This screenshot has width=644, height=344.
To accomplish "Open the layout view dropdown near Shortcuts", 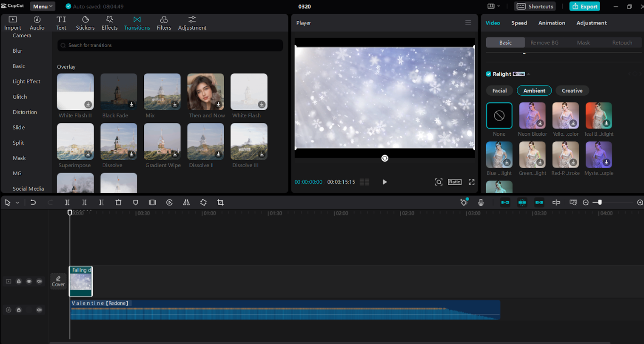I will coord(492,6).
